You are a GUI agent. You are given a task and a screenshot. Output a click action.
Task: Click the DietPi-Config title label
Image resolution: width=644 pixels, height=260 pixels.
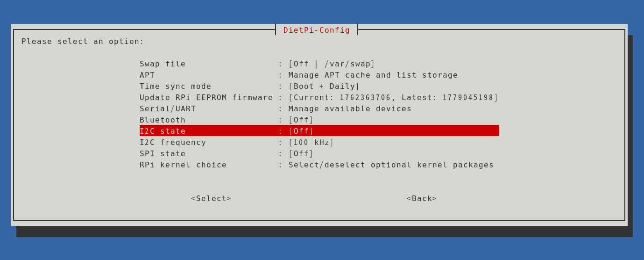tap(317, 30)
